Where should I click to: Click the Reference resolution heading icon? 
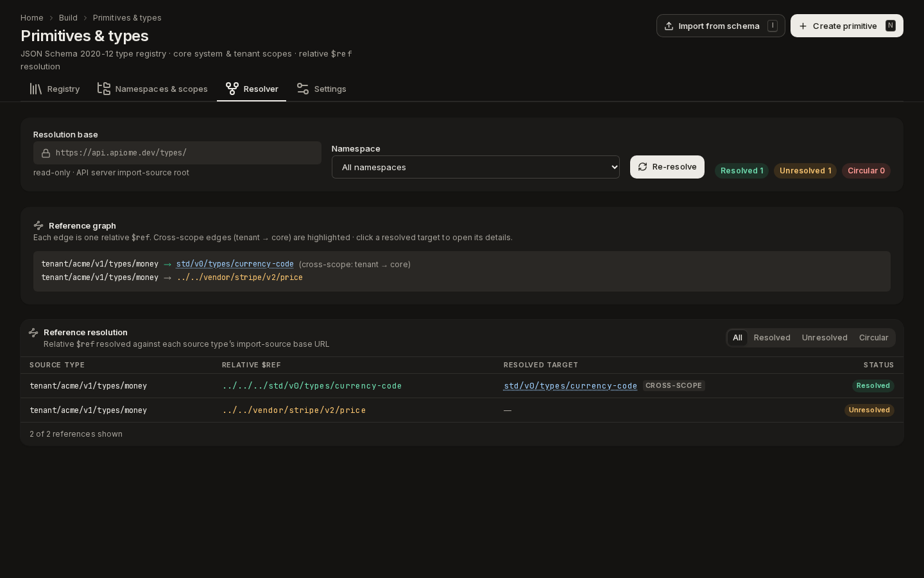33,332
